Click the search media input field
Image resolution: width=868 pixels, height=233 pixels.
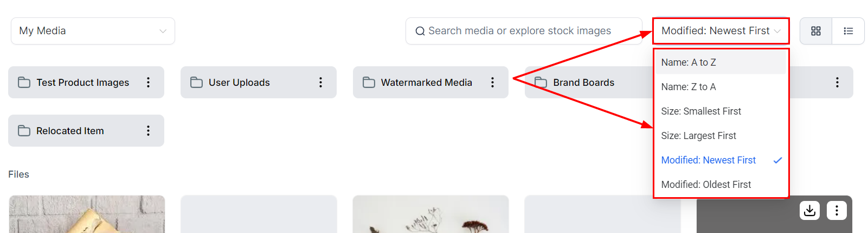(x=524, y=31)
